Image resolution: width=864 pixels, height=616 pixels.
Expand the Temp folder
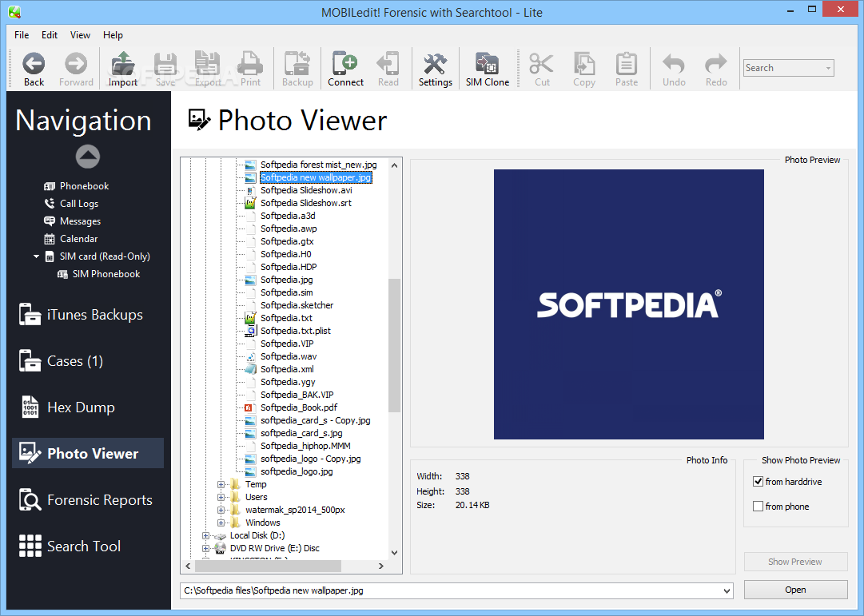[221, 485]
